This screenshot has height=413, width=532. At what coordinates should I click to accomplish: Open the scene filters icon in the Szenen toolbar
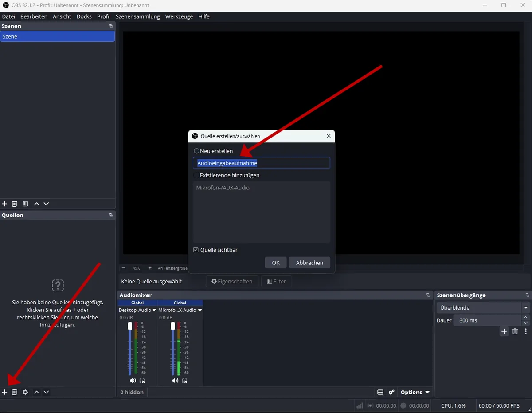click(25, 204)
